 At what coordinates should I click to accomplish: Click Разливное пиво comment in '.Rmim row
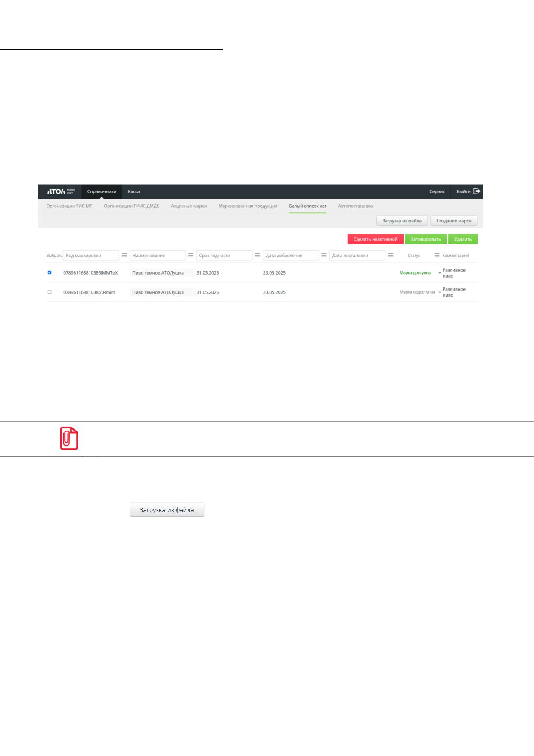coord(454,292)
